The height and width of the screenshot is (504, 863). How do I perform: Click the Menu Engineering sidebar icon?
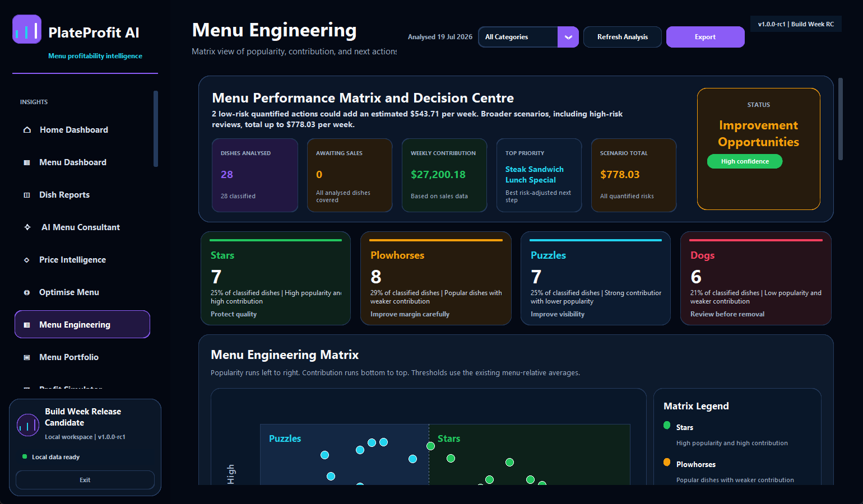[x=27, y=325]
